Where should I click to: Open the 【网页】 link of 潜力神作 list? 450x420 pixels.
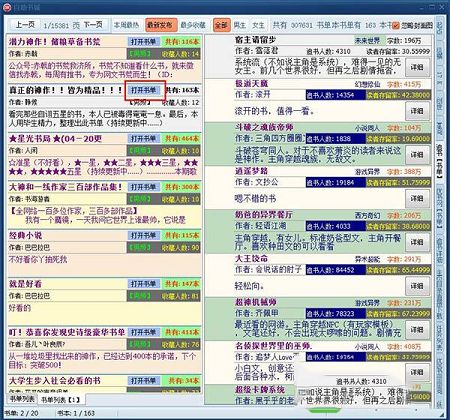[x=140, y=54]
